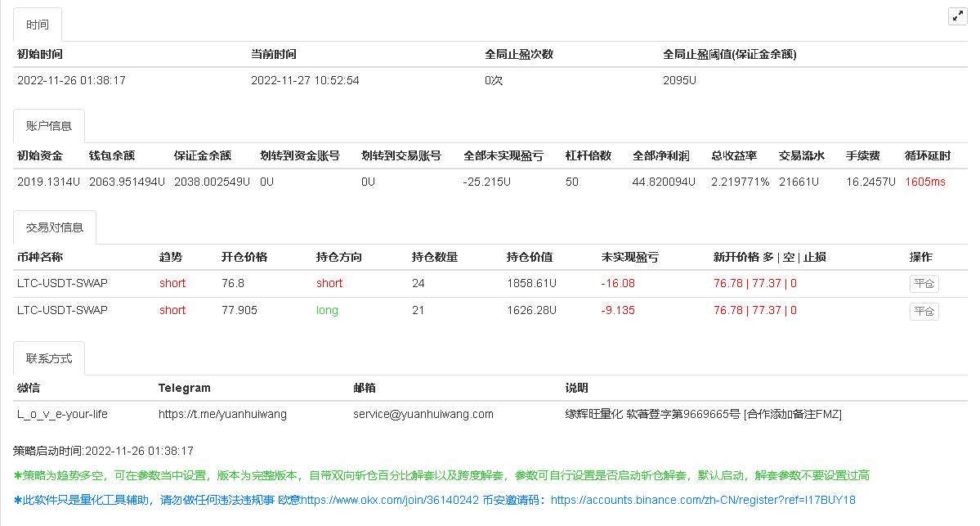Select the 交易对信息 tab
The height and width of the screenshot is (526, 980).
coord(55,227)
